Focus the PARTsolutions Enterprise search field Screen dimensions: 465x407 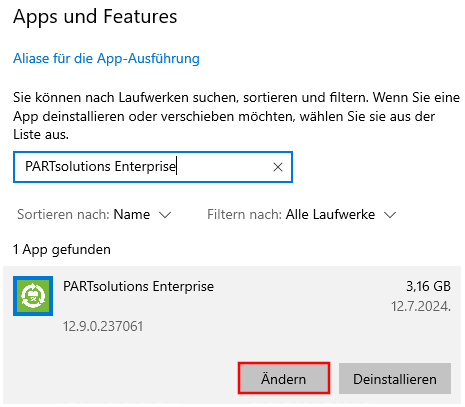153,167
